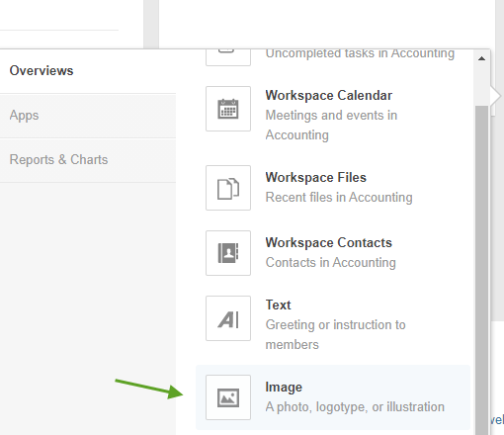Add the Workspace Calendar title
The width and height of the screenshot is (504, 435).
tap(329, 96)
